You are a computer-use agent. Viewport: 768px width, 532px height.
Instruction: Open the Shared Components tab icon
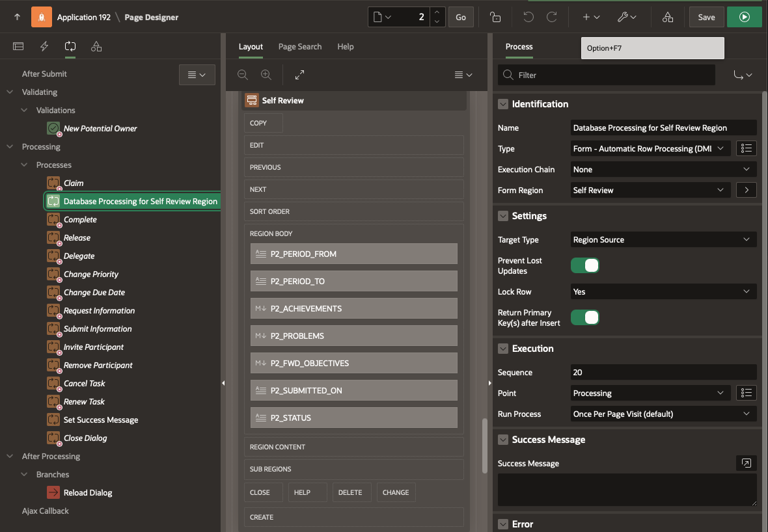click(x=96, y=46)
